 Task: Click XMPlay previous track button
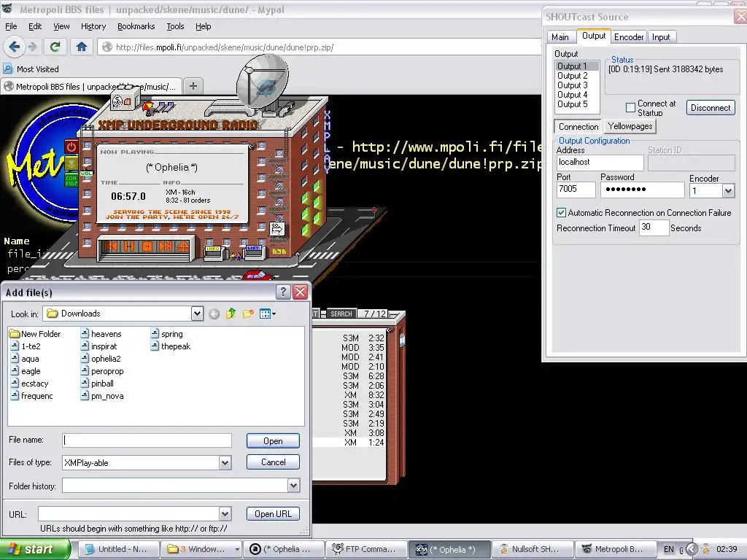pos(111,246)
